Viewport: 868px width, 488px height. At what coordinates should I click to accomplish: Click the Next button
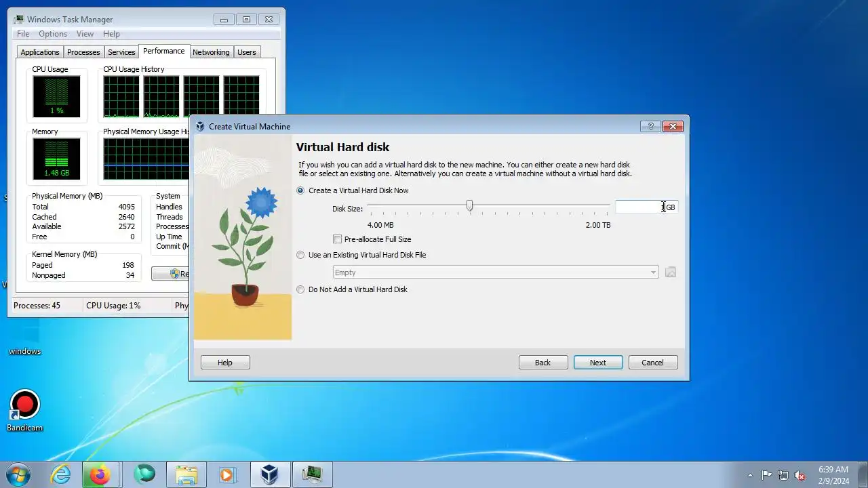(x=597, y=363)
